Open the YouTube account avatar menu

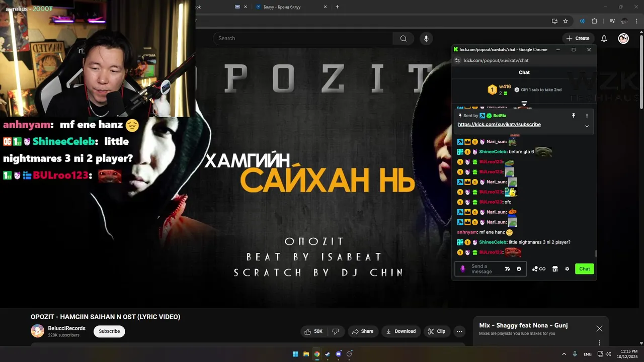(623, 38)
